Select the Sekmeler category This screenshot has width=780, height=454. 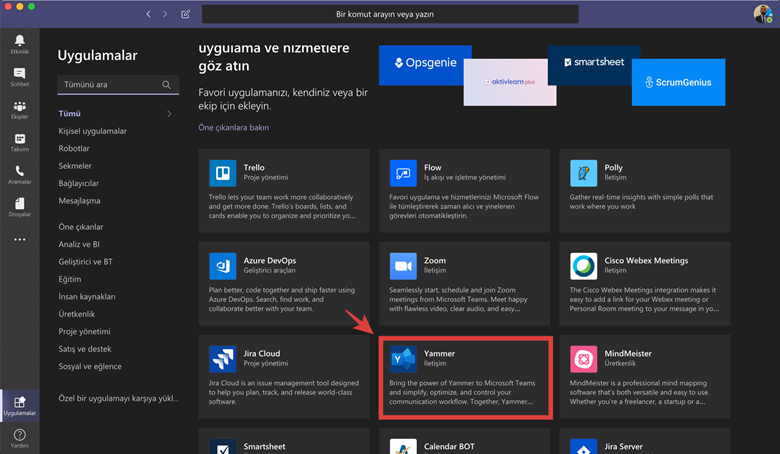(75, 166)
